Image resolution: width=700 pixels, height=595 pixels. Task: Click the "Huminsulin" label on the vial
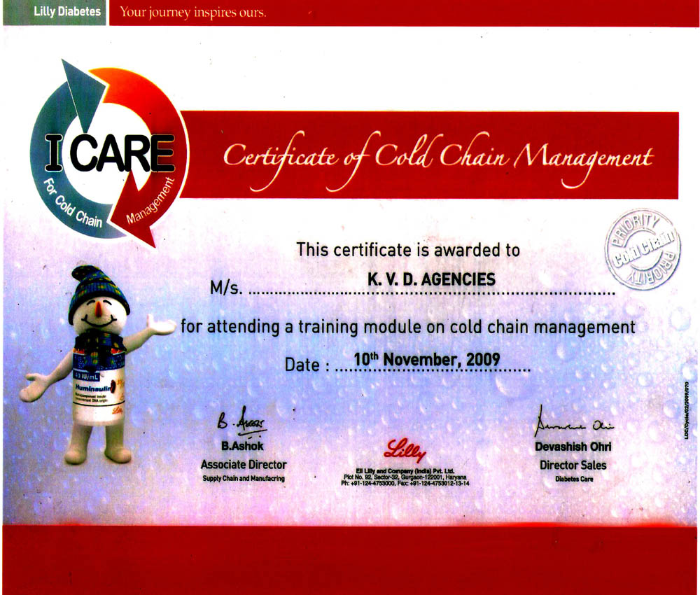(x=93, y=388)
